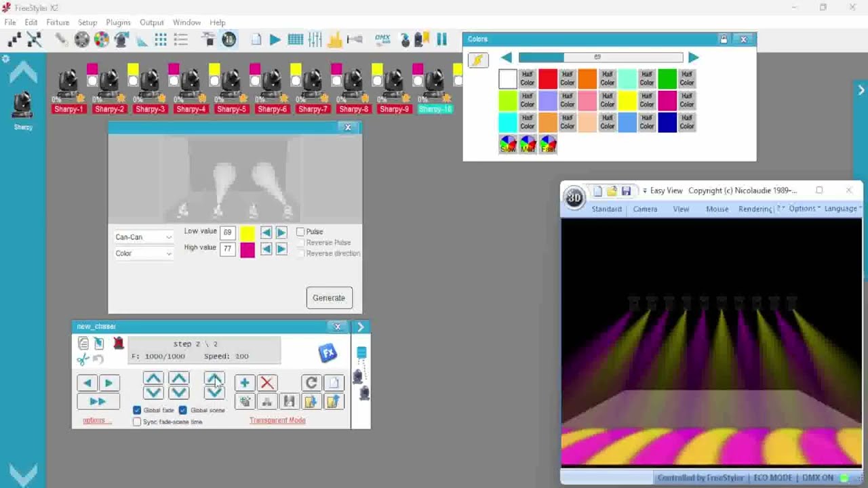Open the mixer faders toolbar icon
Screen dimensions: 868x488
(x=315, y=40)
